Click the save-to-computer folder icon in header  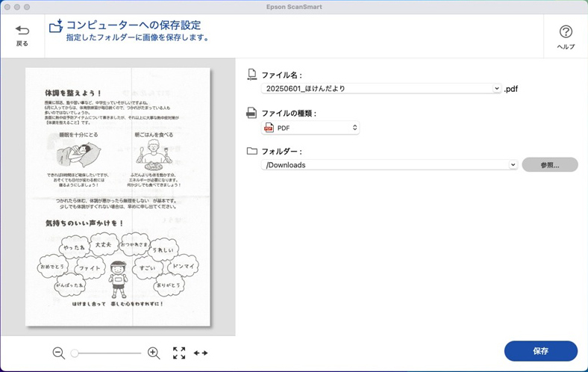pyautogui.click(x=56, y=26)
